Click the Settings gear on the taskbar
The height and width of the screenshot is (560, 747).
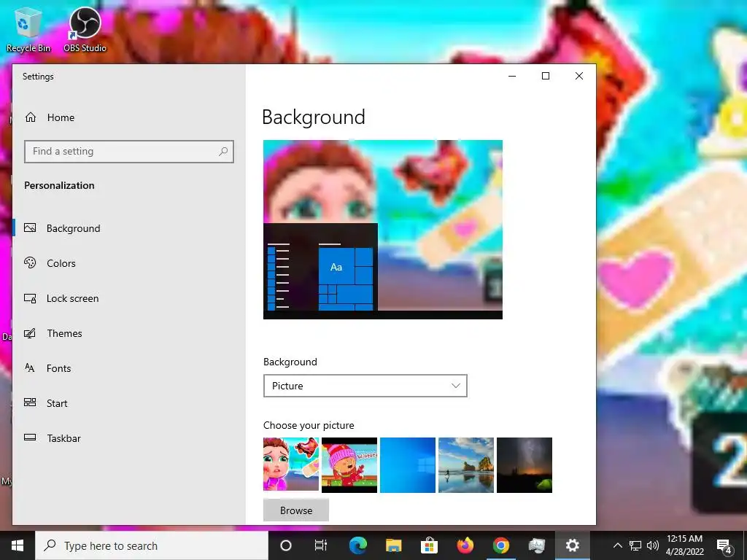tap(572, 545)
